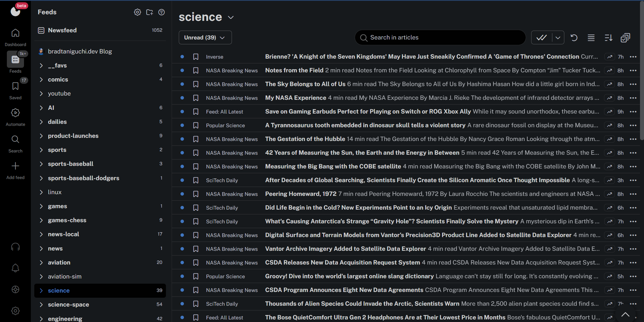Screen dimensions: 644x322
Task: Expand the aviation feed folder
Action: [x=41, y=263]
